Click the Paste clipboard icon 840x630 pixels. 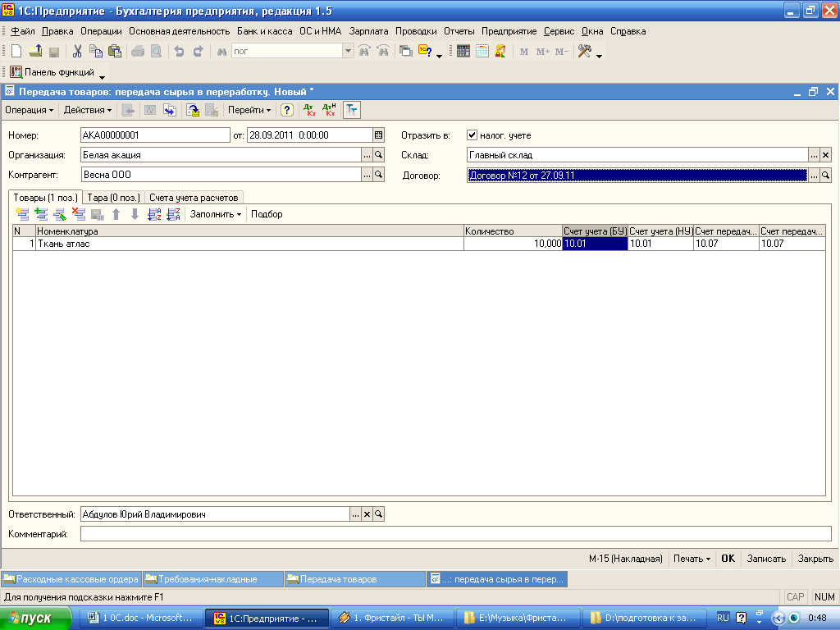click(115, 52)
